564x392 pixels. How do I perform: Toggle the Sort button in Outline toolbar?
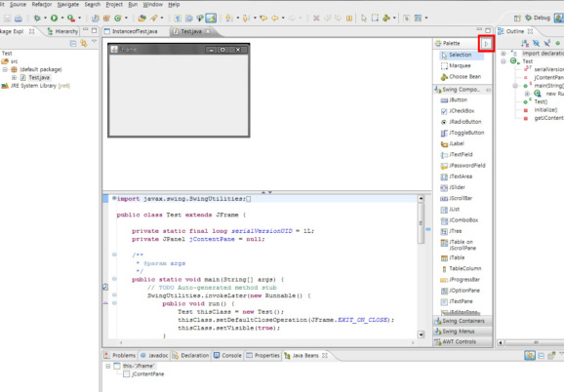[x=525, y=44]
